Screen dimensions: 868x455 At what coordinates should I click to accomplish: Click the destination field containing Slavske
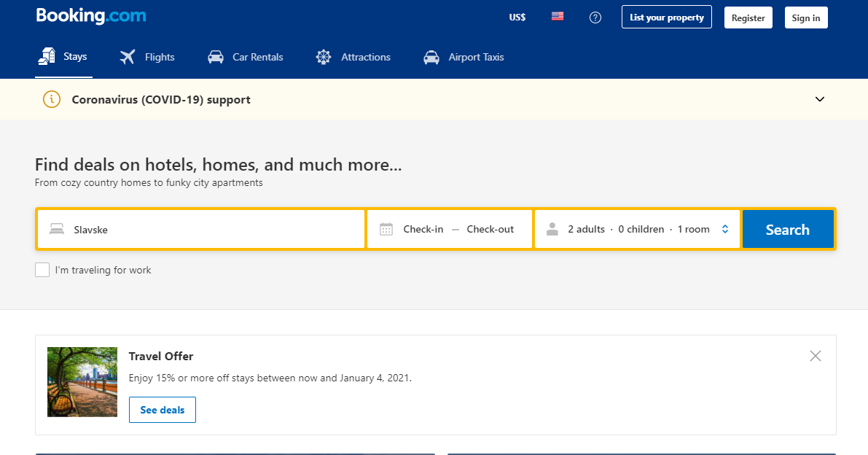point(201,229)
